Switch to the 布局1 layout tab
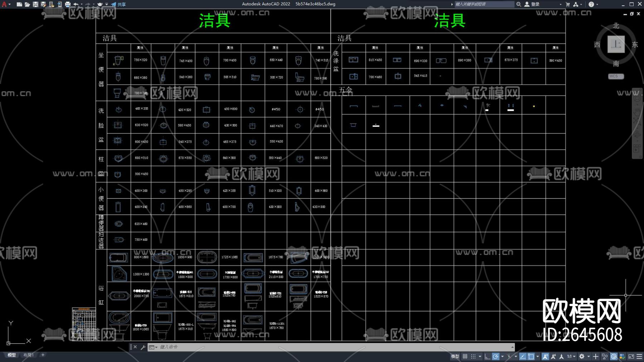This screenshot has width=644, height=362. (28, 355)
